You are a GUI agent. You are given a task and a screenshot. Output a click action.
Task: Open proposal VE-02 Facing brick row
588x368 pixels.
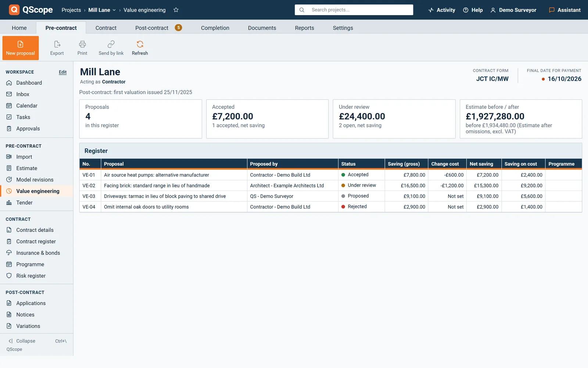330,185
